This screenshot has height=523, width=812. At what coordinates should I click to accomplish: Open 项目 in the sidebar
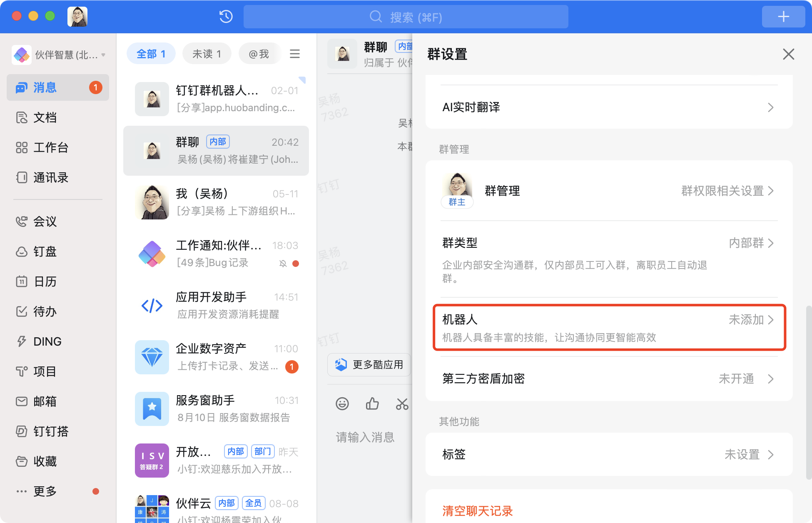pos(58,371)
